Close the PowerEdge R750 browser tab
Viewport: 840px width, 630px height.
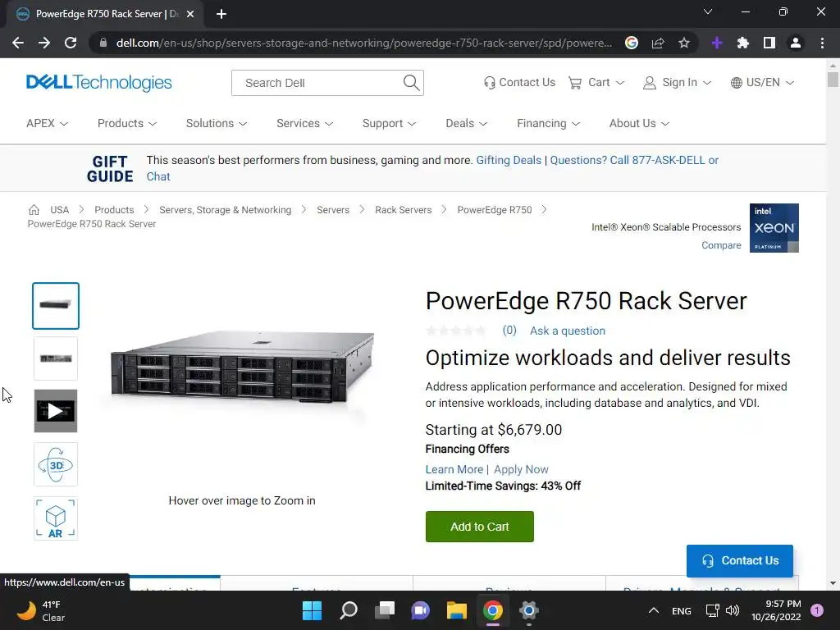tap(190, 15)
